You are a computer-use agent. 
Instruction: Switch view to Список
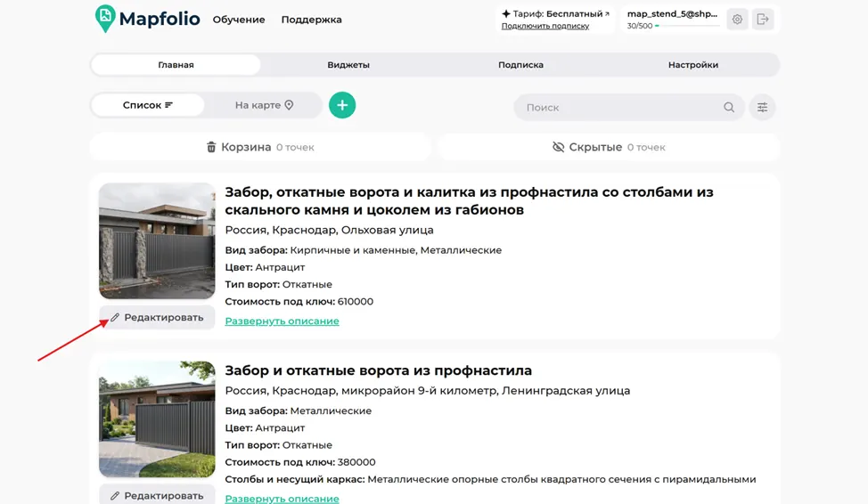(148, 105)
